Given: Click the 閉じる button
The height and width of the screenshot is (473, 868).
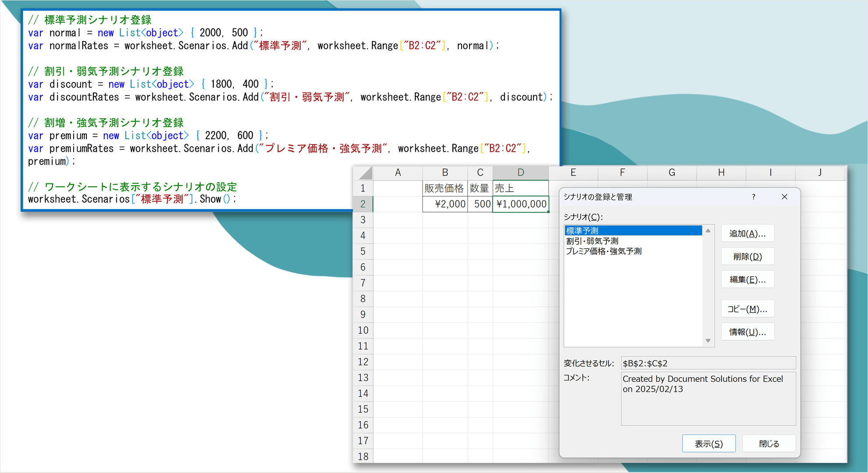Looking at the screenshot, I should coord(769,444).
